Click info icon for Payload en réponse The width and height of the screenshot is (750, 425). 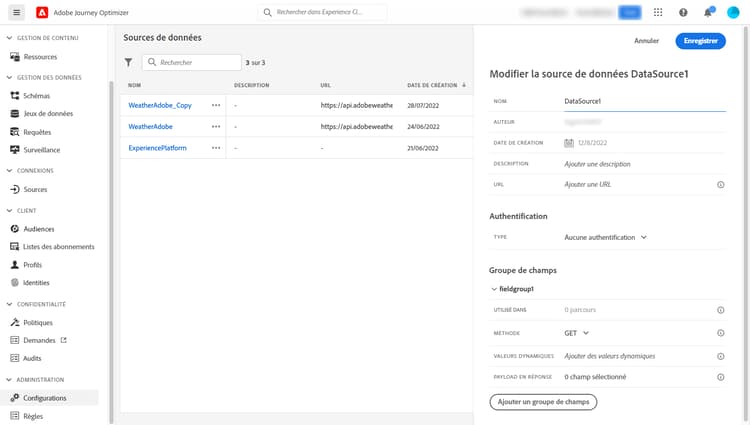pos(720,377)
